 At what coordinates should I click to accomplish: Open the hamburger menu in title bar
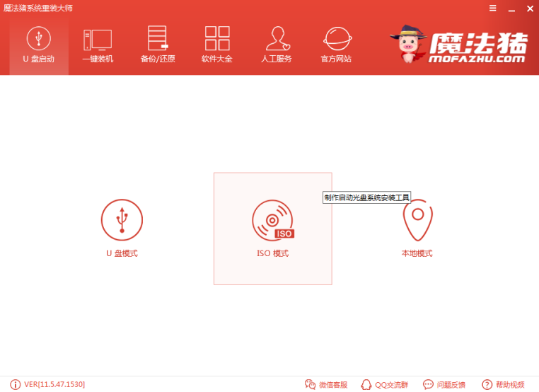point(492,8)
